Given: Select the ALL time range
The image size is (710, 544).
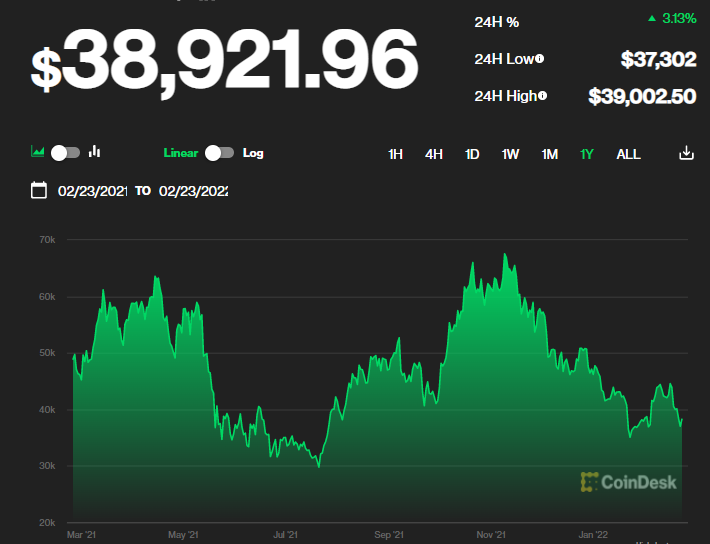Looking at the screenshot, I should 628,154.
